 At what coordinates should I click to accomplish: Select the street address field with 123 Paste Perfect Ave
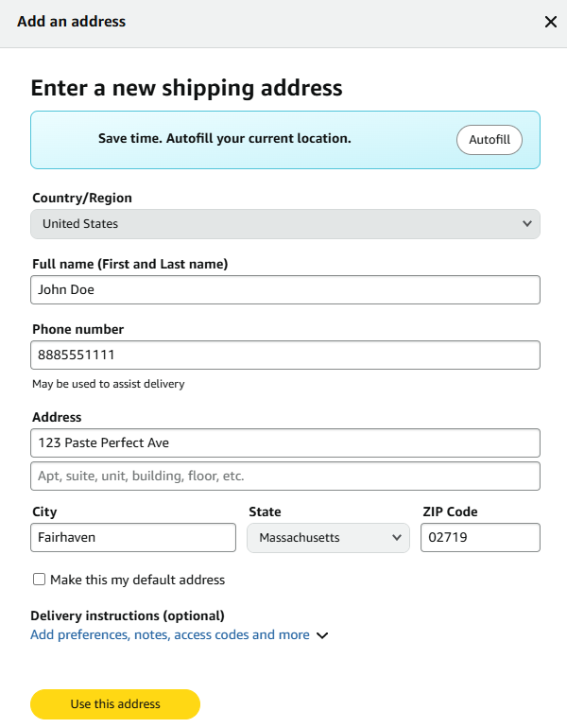[284, 442]
